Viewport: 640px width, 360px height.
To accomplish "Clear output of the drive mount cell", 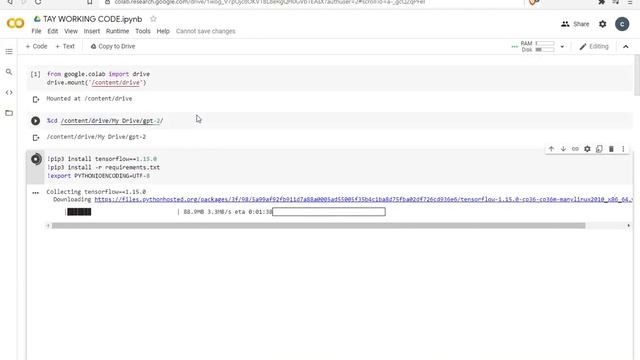I will pyautogui.click(x=36, y=99).
